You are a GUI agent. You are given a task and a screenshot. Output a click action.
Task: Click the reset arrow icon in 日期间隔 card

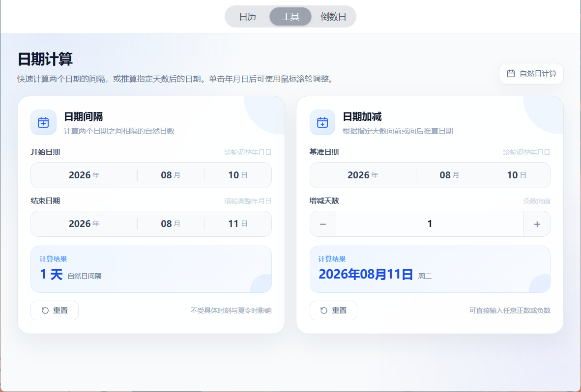(45, 310)
